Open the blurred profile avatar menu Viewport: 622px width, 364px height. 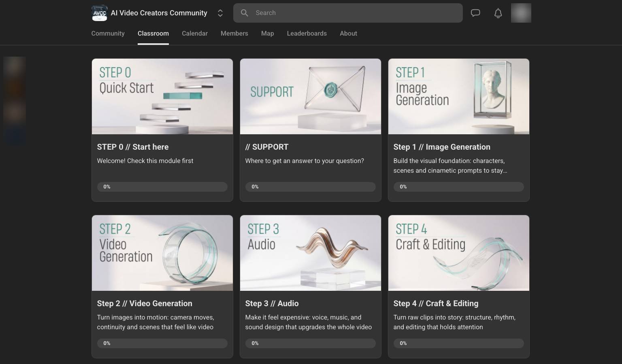[x=521, y=13]
